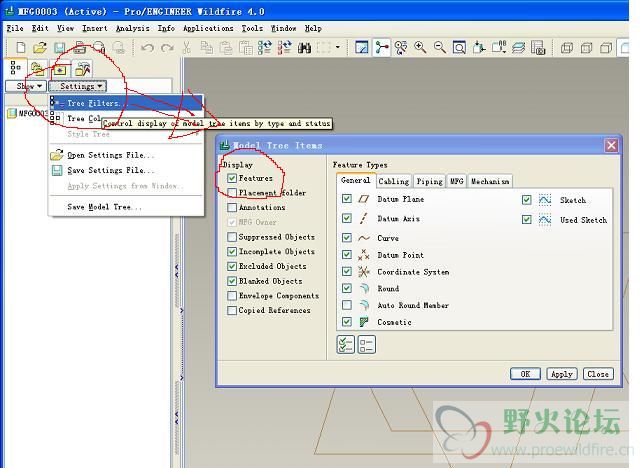Click OK in Model Tree Items dialog
644x468 pixels.
(525, 374)
